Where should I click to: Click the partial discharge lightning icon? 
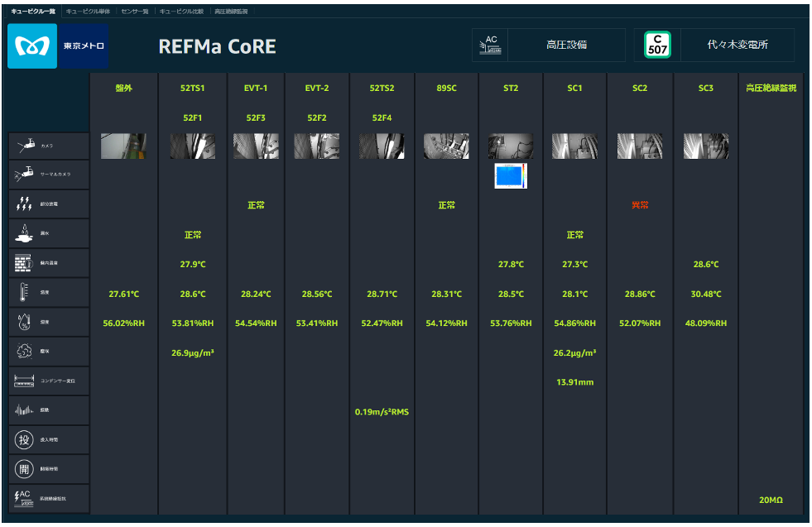24,204
